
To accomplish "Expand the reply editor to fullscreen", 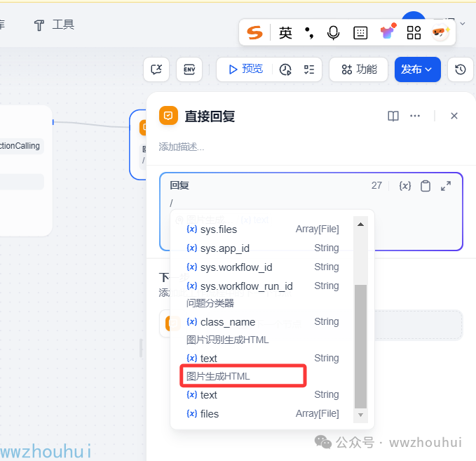I will click(446, 186).
